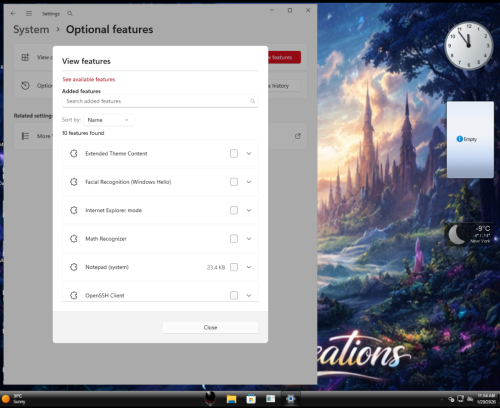Close the View features dialog
Image resolution: width=500 pixels, height=408 pixels.
tap(210, 327)
